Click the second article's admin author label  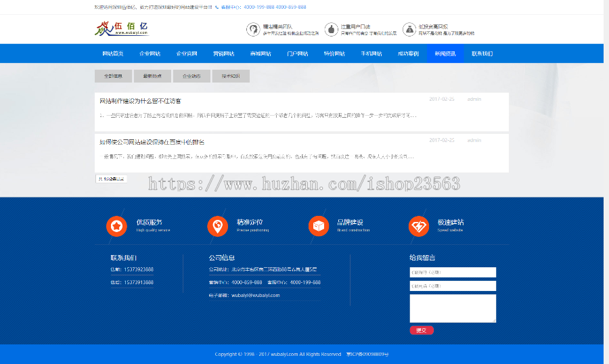(474, 140)
